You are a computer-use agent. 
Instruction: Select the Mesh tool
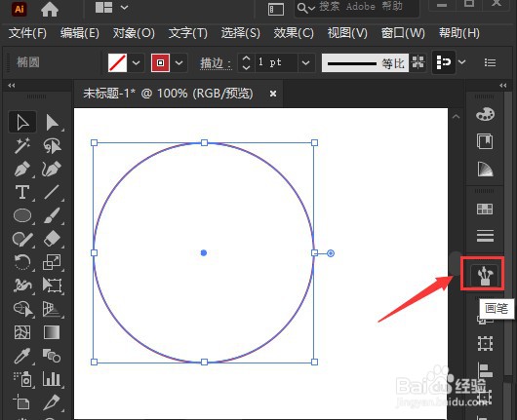click(22, 332)
